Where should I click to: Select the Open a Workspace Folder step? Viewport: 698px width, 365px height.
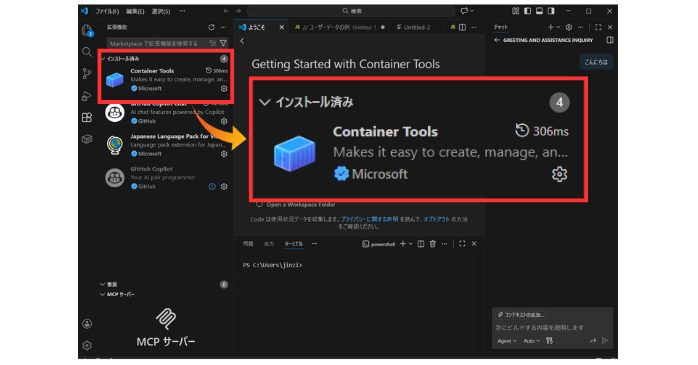tap(296, 205)
